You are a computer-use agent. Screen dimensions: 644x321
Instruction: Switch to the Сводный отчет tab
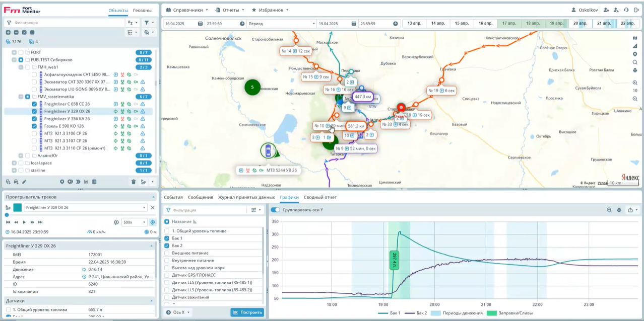coord(320,197)
